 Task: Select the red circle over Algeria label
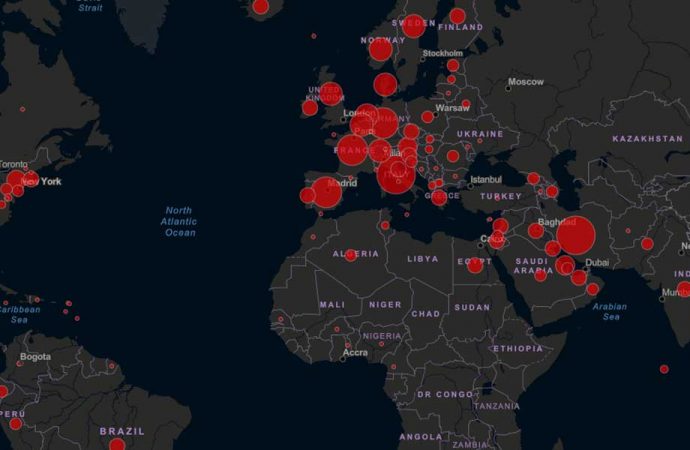click(x=351, y=255)
